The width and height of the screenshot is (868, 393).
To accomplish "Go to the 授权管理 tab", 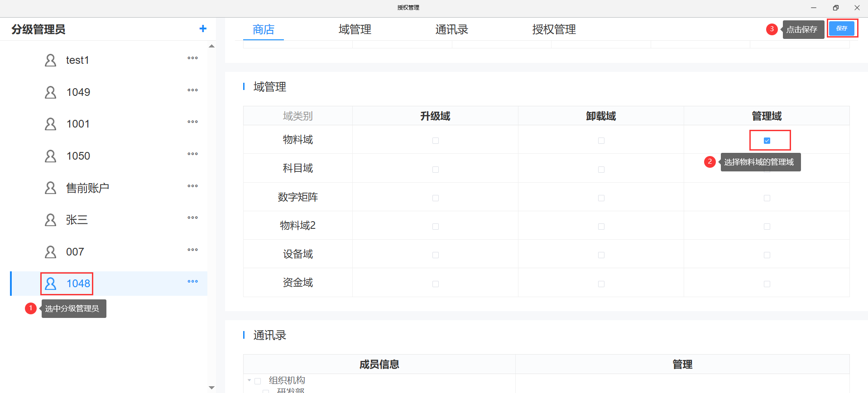I will coord(554,30).
